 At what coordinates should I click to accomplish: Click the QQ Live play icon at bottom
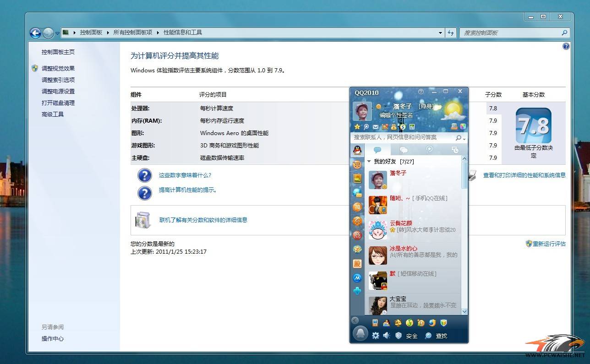pos(421,323)
